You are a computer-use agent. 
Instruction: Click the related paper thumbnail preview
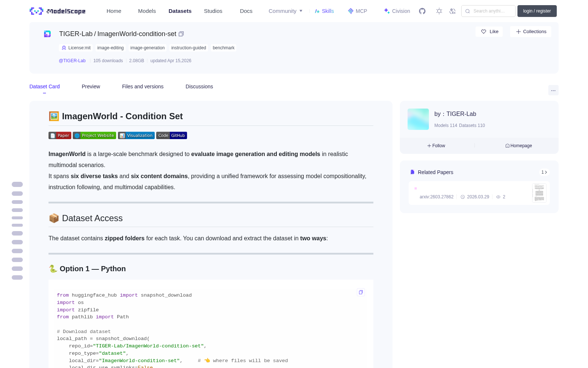539,193
